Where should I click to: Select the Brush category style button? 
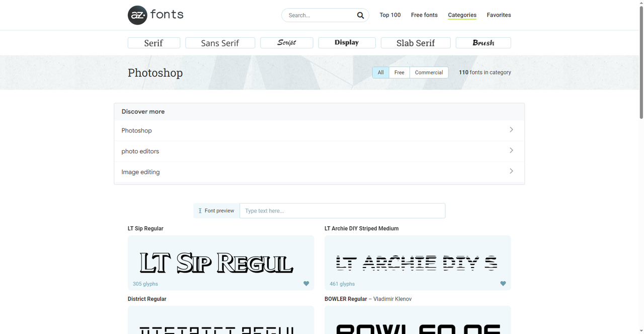pos(483,43)
